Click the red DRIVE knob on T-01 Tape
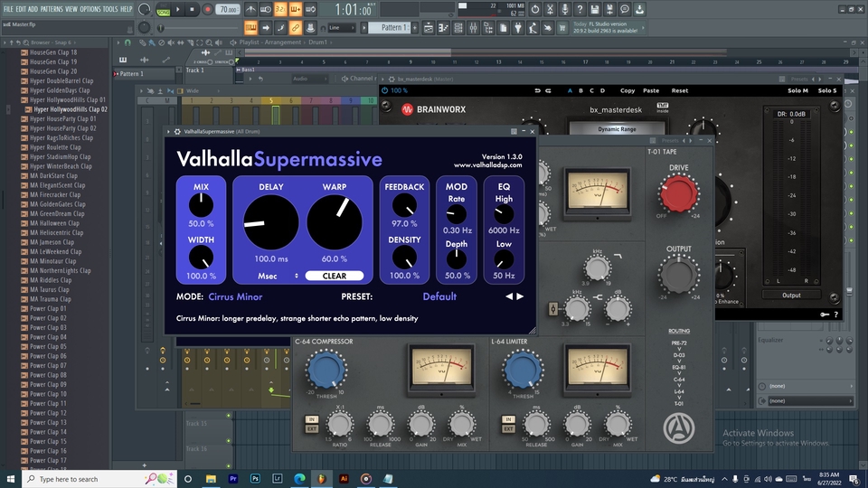Image resolution: width=868 pixels, height=488 pixels. point(679,193)
